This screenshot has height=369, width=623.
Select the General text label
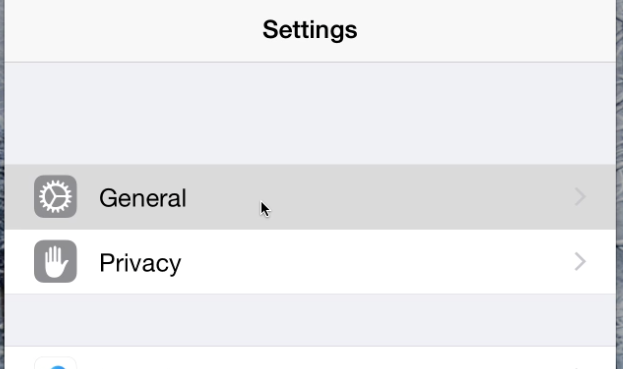(143, 198)
